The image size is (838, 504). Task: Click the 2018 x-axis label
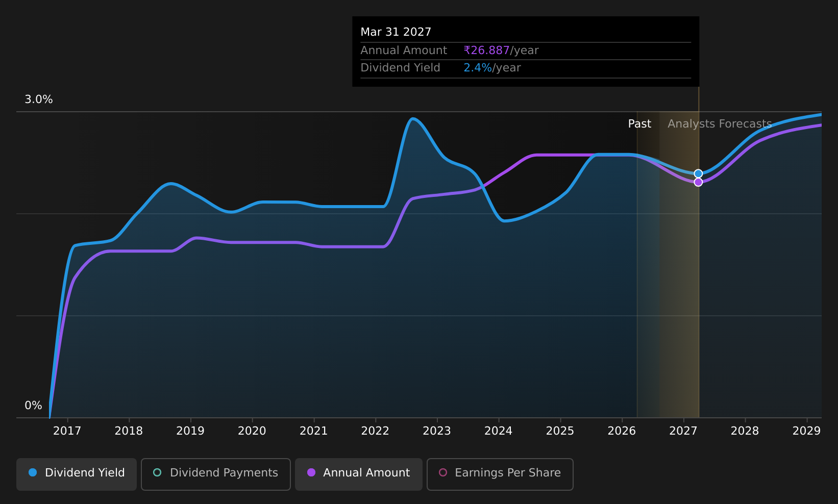tap(129, 431)
